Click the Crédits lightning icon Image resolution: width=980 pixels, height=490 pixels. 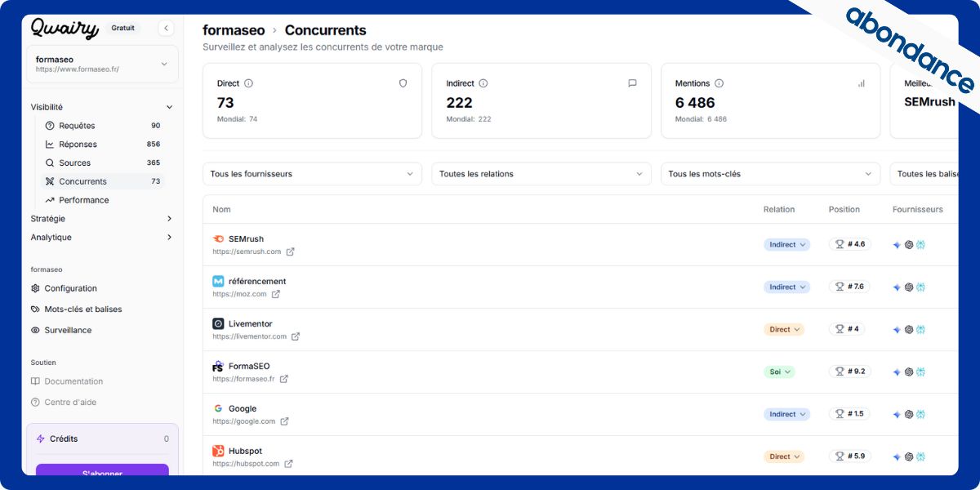tap(41, 439)
